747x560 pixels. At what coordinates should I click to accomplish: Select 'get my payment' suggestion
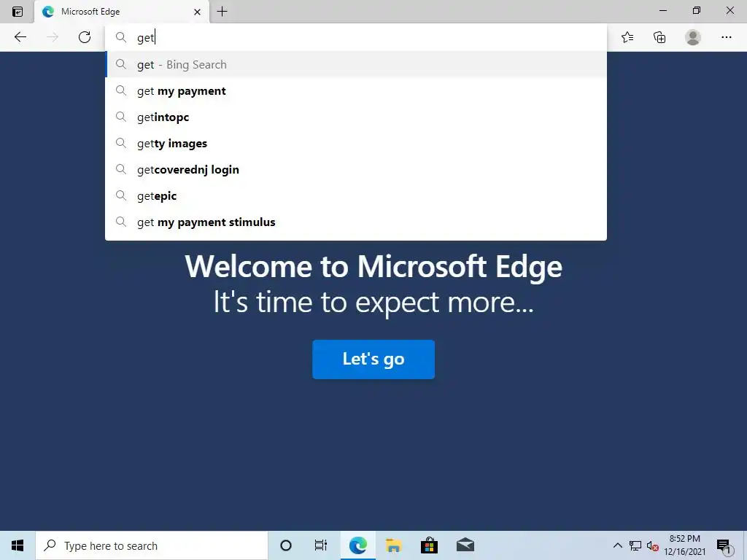(356, 91)
